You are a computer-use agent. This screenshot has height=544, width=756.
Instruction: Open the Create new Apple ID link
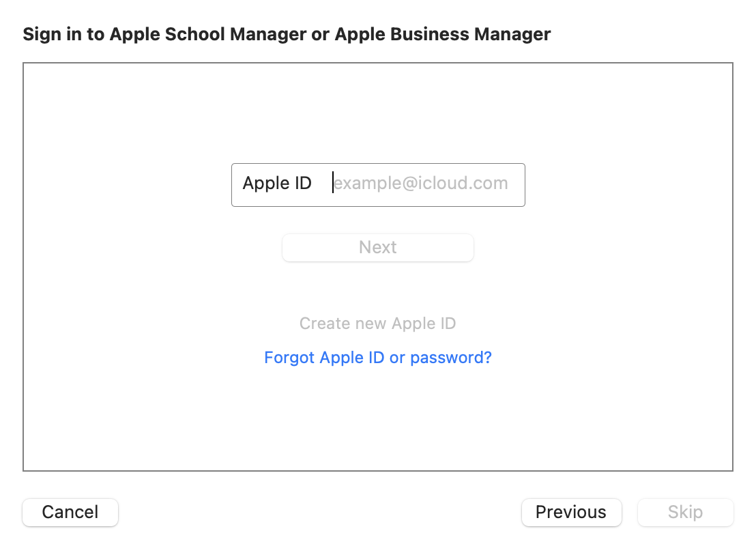tap(377, 324)
